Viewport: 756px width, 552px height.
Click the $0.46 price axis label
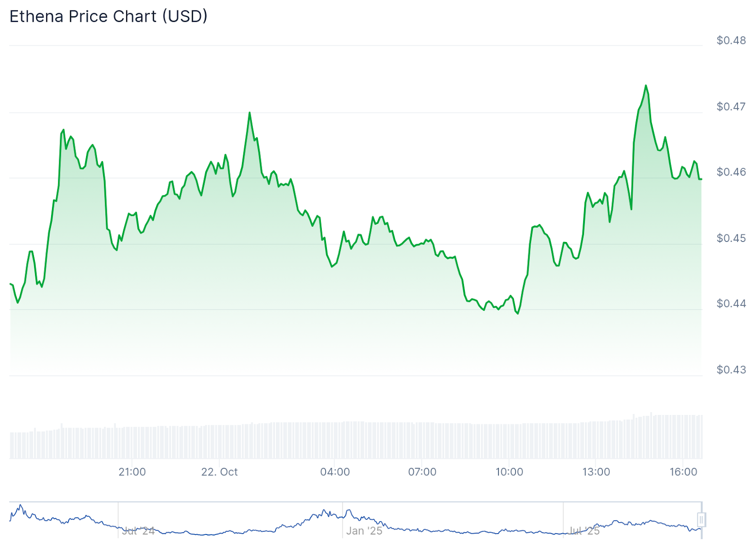click(x=731, y=172)
